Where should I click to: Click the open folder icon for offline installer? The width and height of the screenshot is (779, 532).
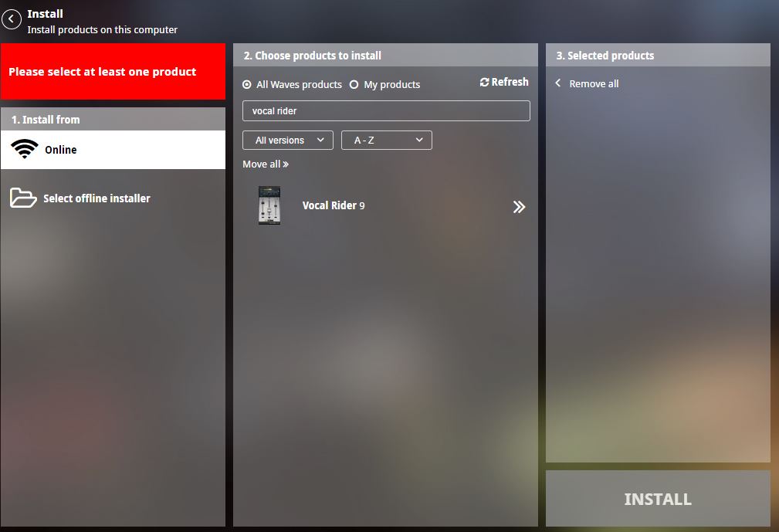[23, 198]
